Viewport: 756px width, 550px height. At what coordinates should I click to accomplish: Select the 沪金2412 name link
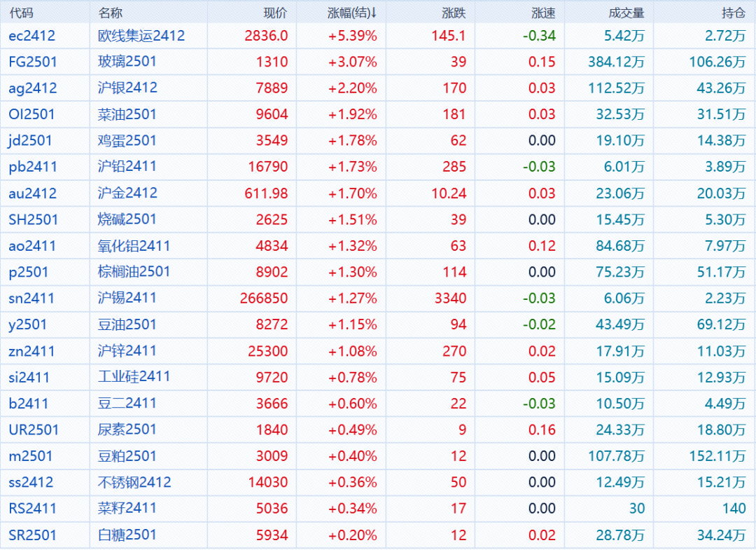127,193
